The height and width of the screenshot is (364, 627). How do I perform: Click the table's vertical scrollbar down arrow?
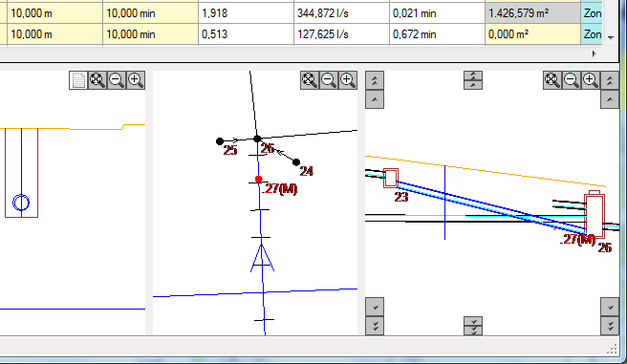pyautogui.click(x=611, y=37)
